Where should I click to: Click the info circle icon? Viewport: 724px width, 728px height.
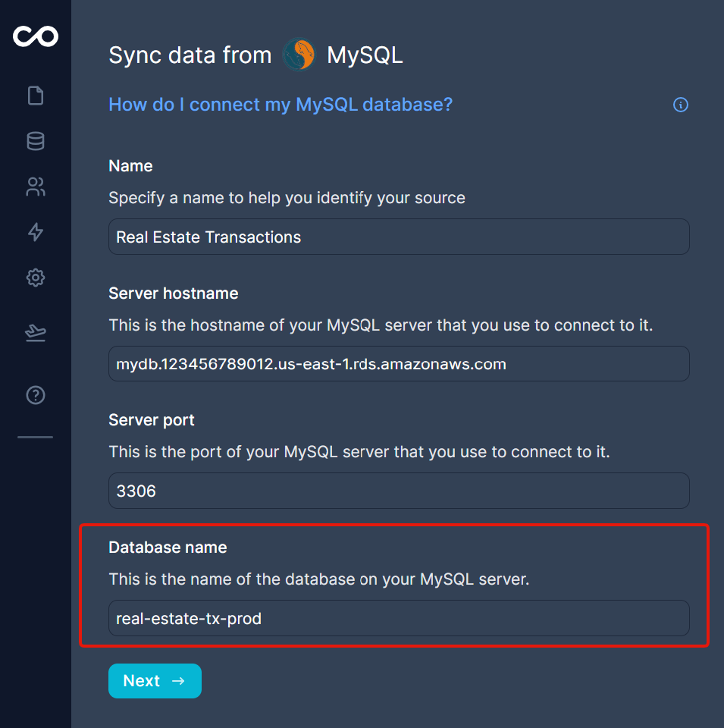pos(681,105)
